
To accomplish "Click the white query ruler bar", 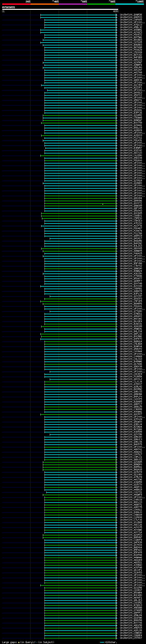I will click(60, 10).
